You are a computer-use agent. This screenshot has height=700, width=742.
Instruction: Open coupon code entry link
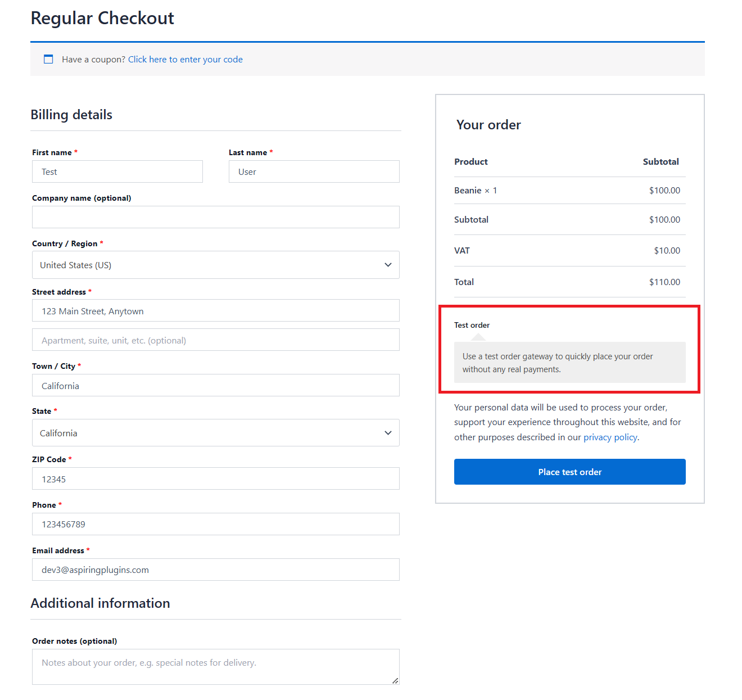click(185, 60)
